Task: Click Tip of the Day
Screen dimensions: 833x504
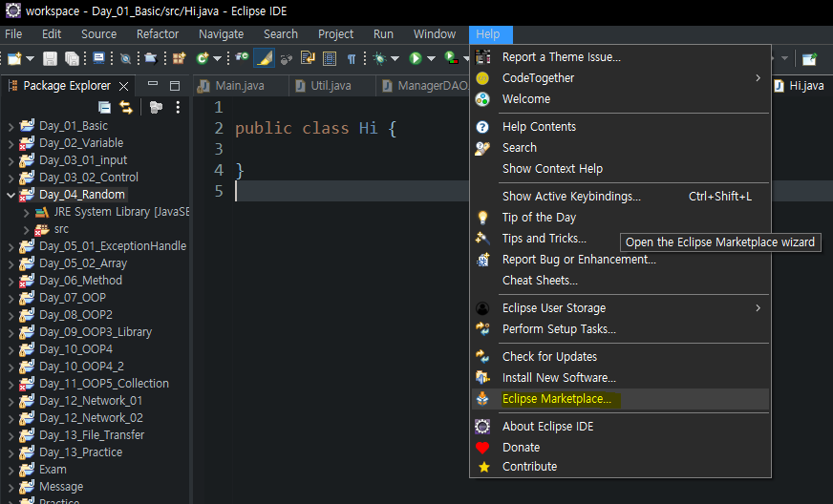Action: (x=620, y=218)
